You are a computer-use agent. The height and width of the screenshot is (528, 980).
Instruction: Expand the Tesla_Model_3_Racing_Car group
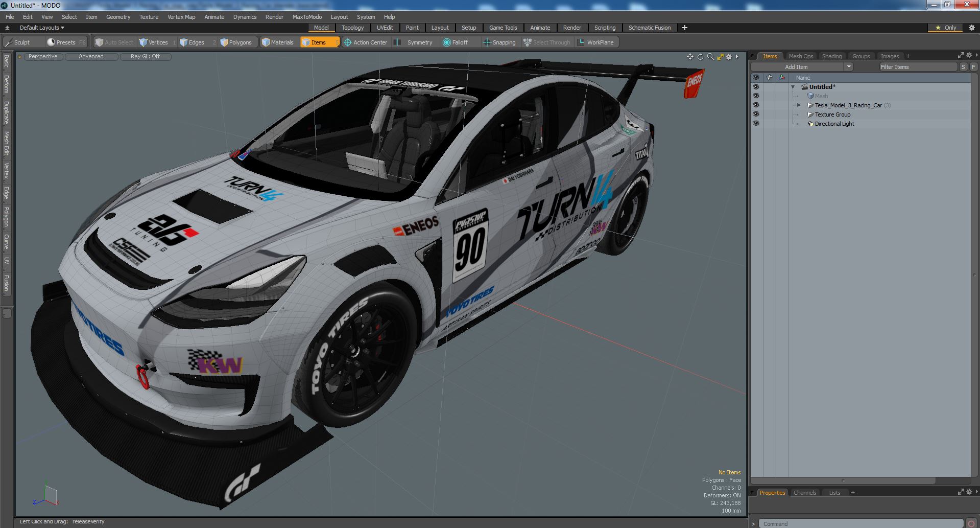click(x=799, y=105)
